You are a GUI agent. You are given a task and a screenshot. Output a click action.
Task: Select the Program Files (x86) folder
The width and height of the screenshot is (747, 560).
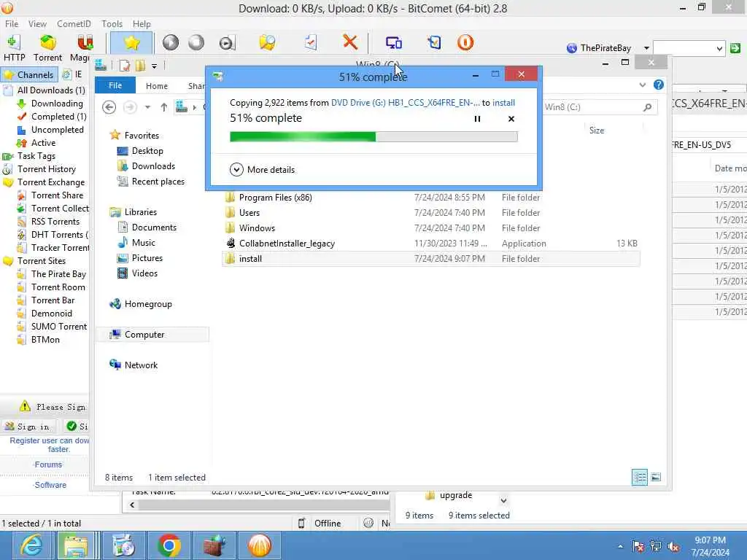pos(430,197)
